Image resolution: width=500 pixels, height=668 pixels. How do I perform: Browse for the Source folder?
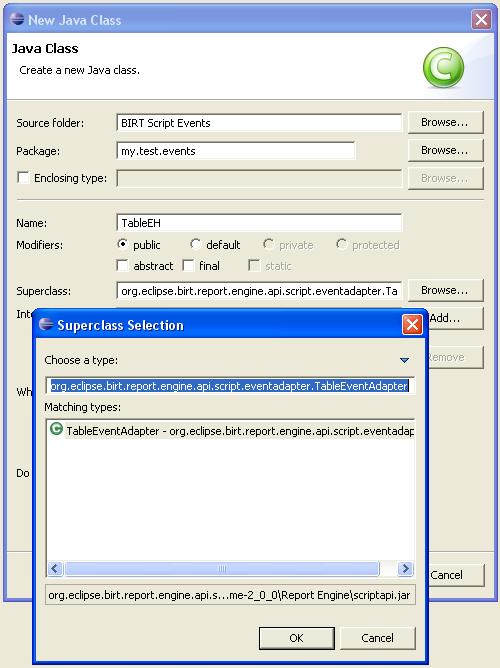tap(445, 122)
